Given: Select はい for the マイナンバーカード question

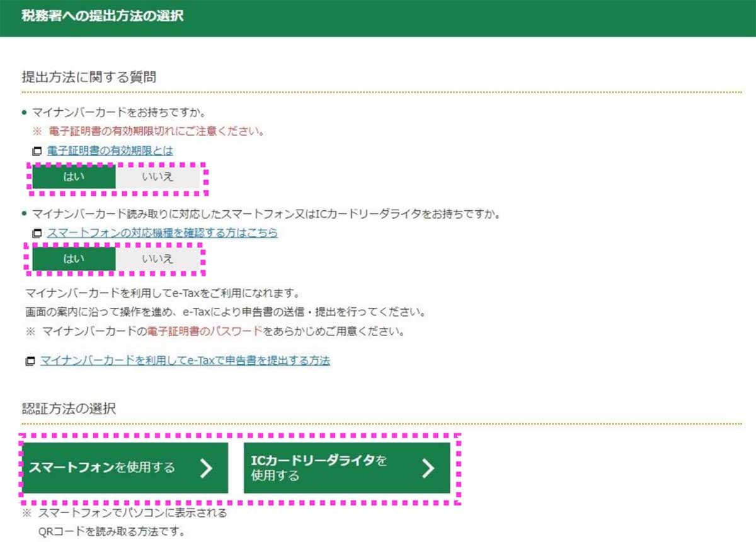Looking at the screenshot, I should click(74, 177).
